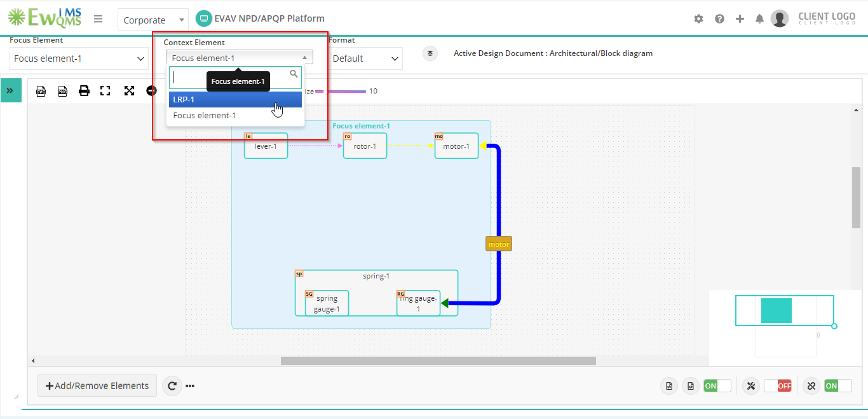868x419 pixels.
Task: Click the wrench and screwdriver tools icon
Action: [x=751, y=386]
